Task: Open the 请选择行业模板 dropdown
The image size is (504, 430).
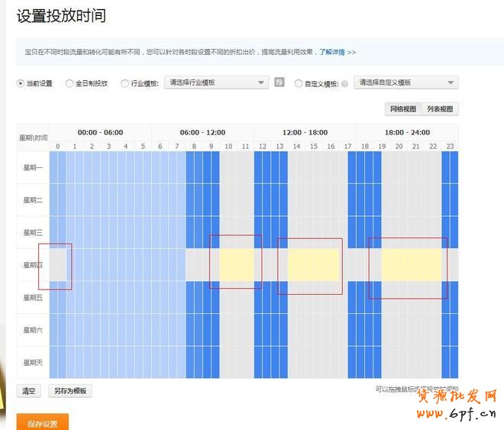Action: (217, 82)
